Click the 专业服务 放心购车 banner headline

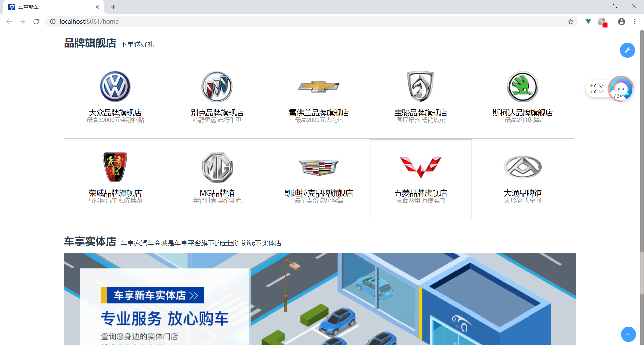(165, 319)
